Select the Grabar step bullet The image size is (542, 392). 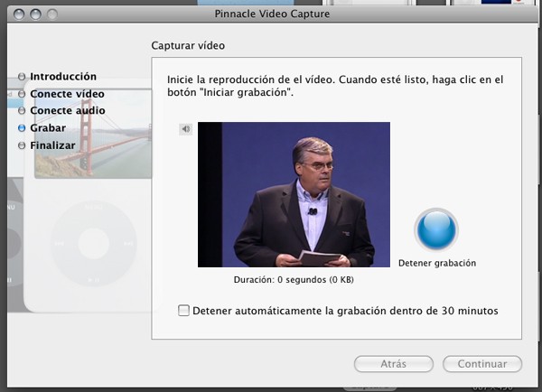[x=22, y=128]
